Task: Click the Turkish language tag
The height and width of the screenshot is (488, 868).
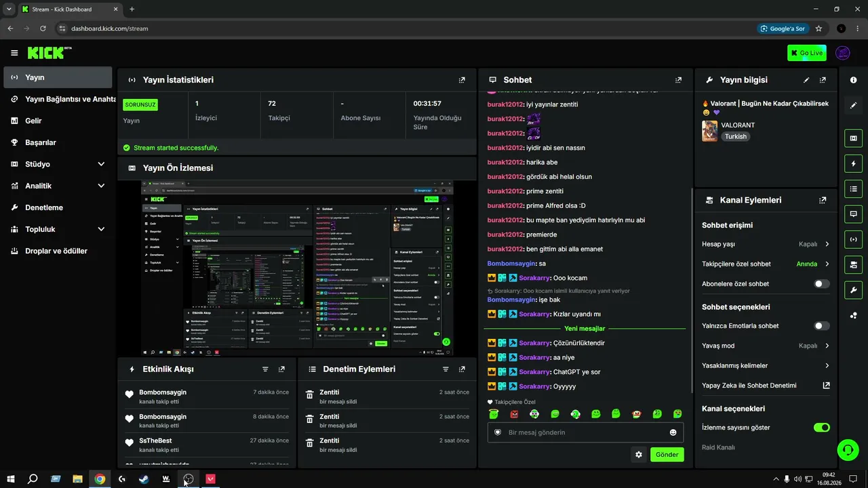Action: tap(736, 136)
